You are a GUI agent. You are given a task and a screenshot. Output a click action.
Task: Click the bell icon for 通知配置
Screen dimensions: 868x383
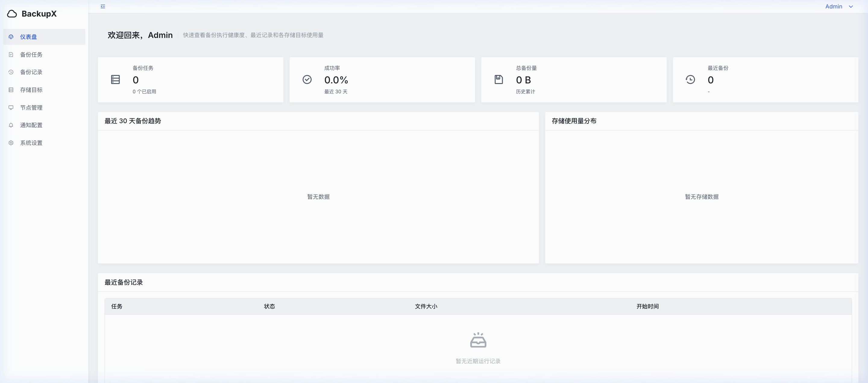click(x=11, y=125)
